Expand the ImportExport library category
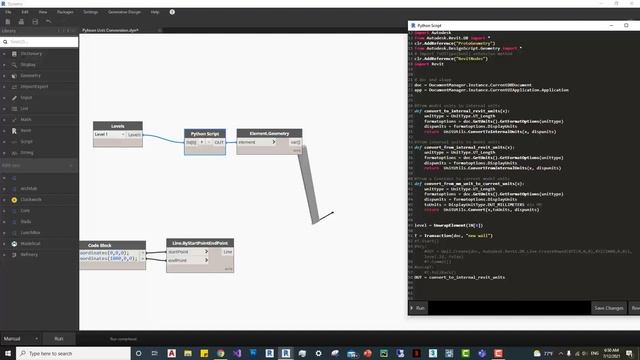This screenshot has width=640, height=360. [4, 87]
